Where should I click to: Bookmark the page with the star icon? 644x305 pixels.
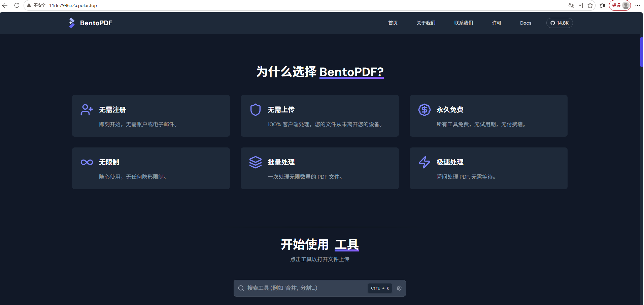click(590, 5)
